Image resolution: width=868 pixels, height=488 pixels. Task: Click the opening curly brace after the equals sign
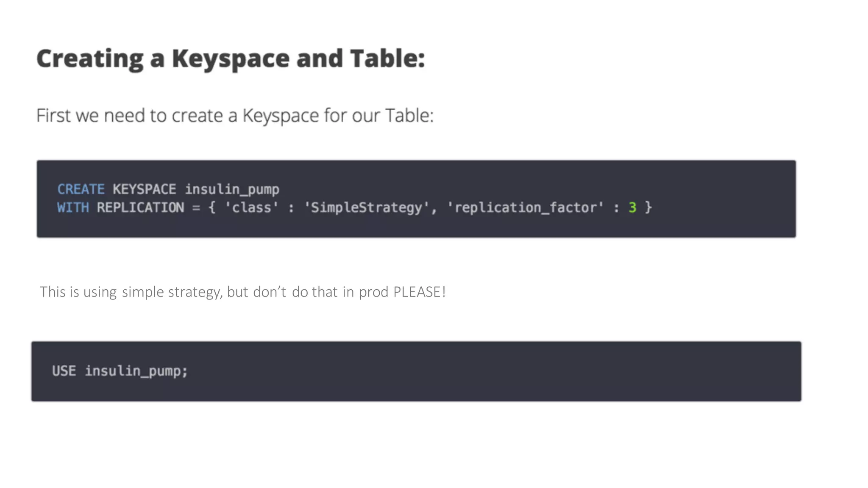point(212,208)
